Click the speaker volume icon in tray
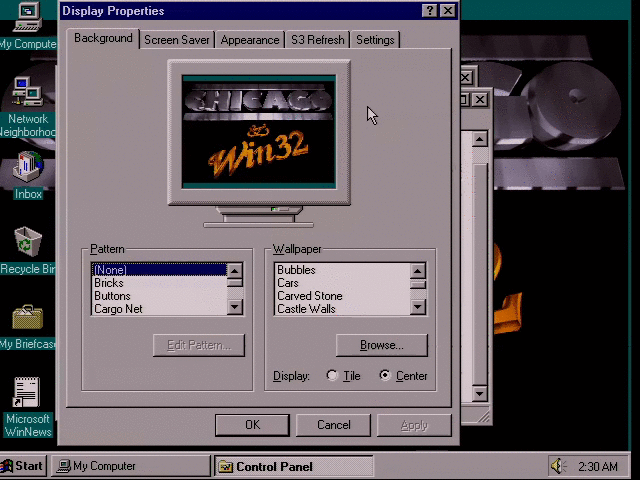The height and width of the screenshot is (480, 640). click(558, 466)
